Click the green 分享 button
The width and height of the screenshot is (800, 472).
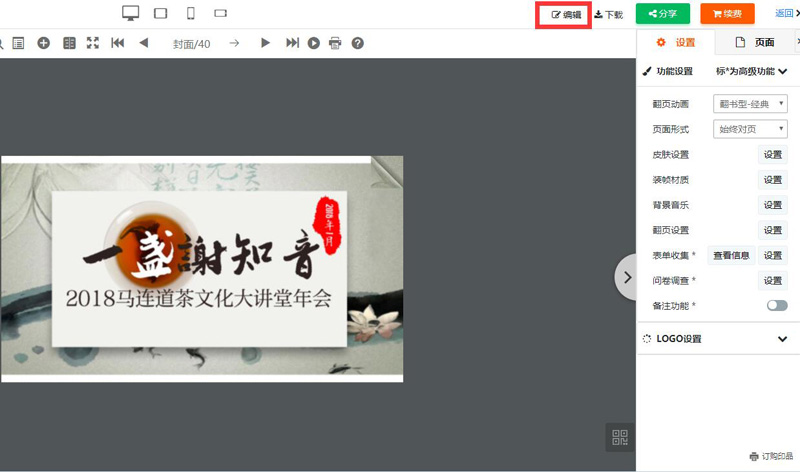pyautogui.click(x=662, y=14)
